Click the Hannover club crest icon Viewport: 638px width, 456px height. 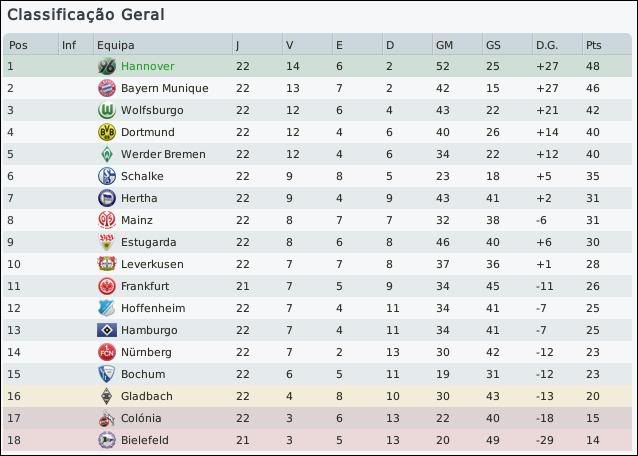click(106, 66)
